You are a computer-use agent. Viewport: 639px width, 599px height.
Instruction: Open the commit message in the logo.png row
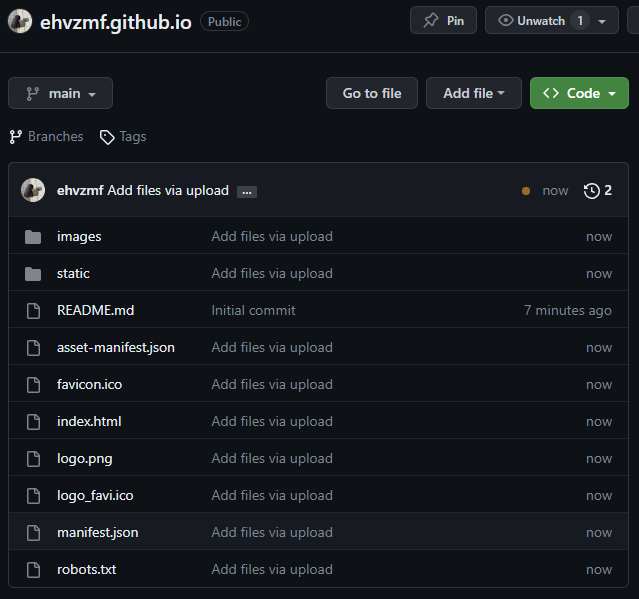coord(272,458)
